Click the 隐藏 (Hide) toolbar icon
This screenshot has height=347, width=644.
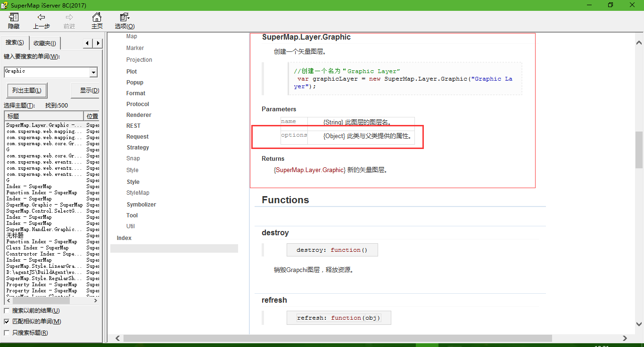[x=14, y=21]
